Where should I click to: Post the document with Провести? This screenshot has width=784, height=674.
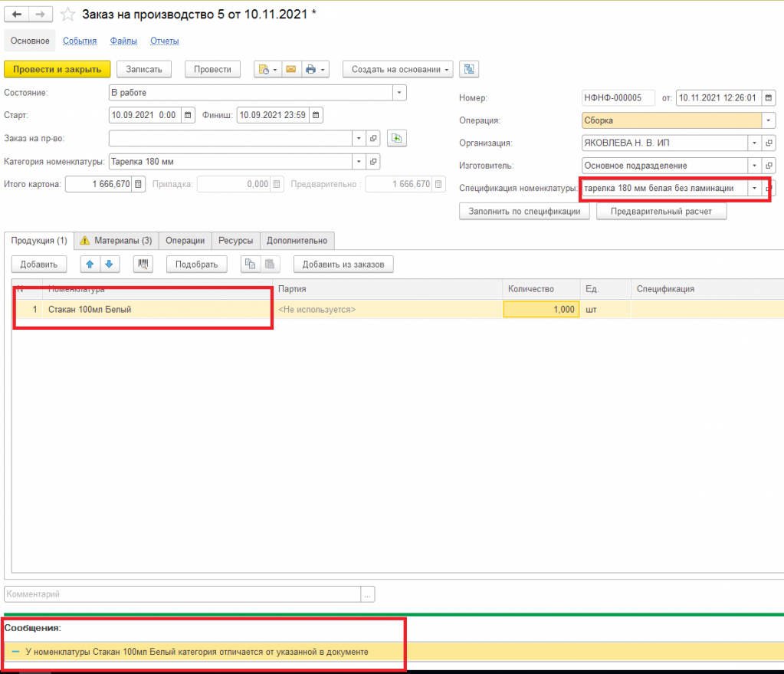[212, 70]
